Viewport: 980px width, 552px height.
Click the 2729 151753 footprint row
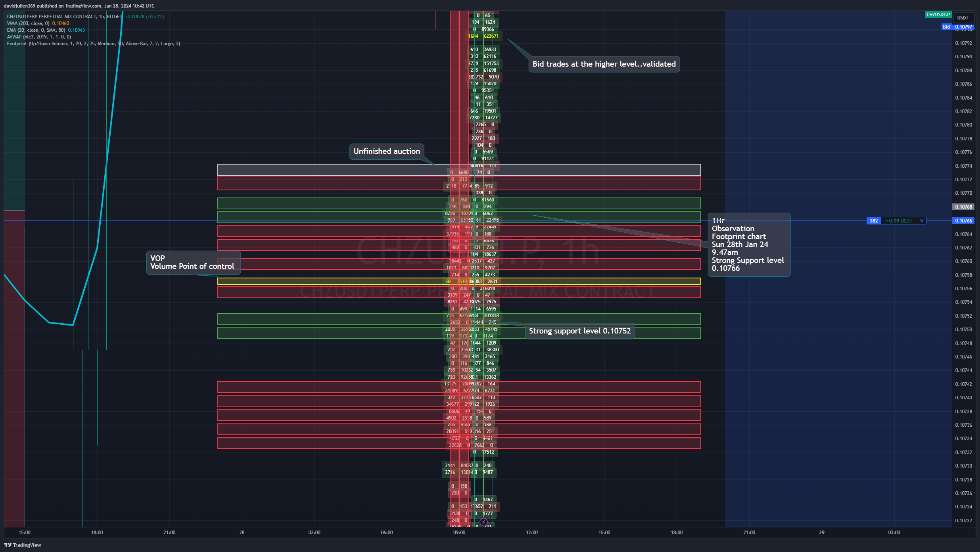(483, 63)
